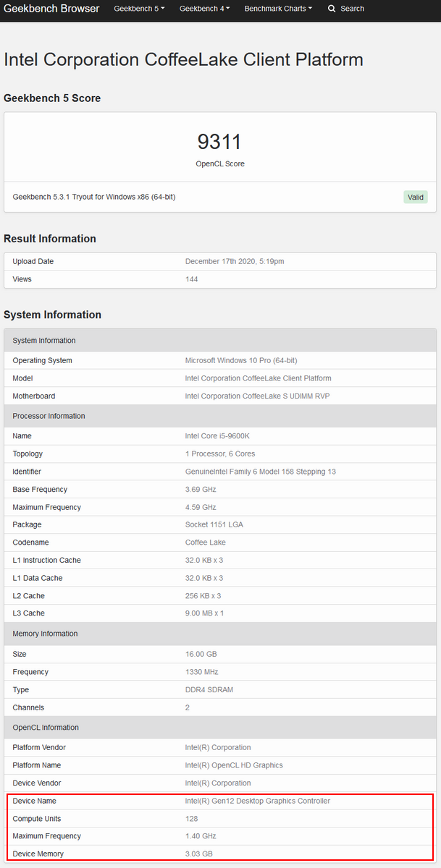Click processor name 'Intel Core i5-9600K'
441x868 pixels.
[217, 436]
